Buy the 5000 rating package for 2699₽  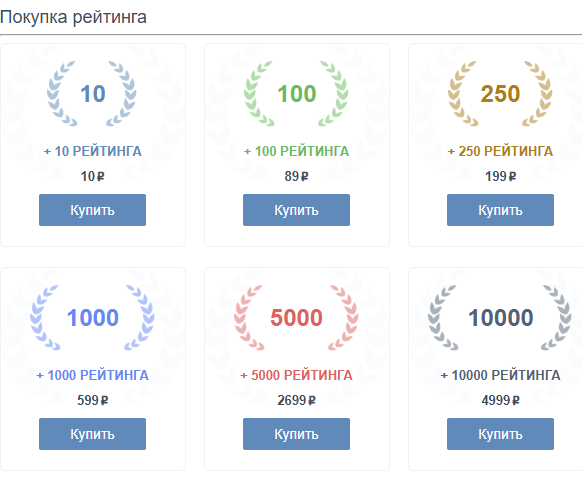pyautogui.click(x=296, y=434)
